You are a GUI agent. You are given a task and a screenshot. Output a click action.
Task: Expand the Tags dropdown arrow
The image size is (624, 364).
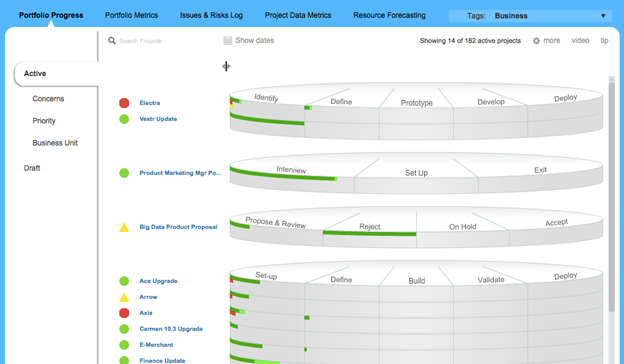click(603, 16)
